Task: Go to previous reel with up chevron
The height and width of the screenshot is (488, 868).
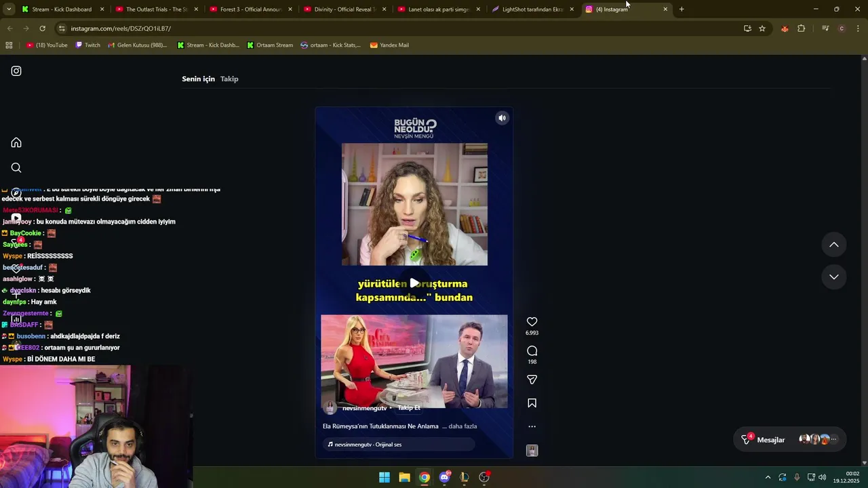Action: [x=834, y=245]
